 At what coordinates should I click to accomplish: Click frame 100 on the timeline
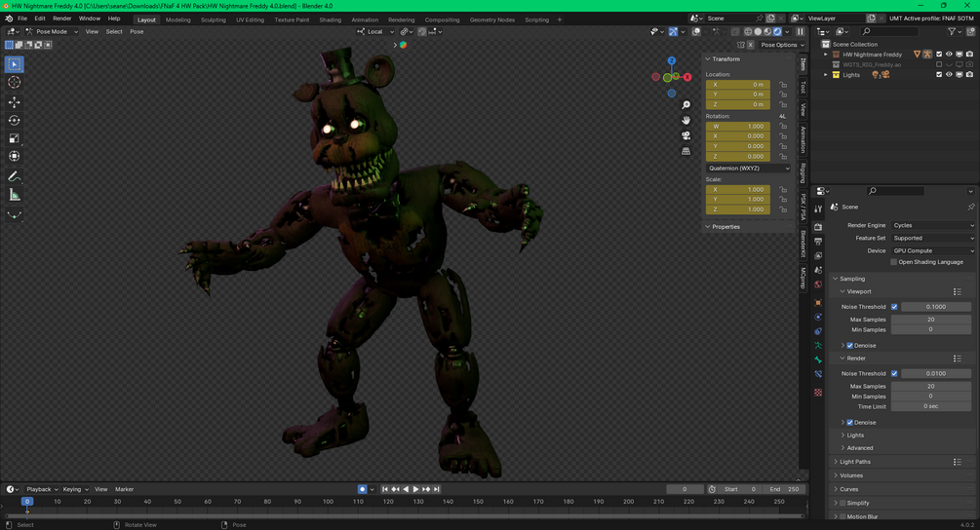[x=328, y=502]
